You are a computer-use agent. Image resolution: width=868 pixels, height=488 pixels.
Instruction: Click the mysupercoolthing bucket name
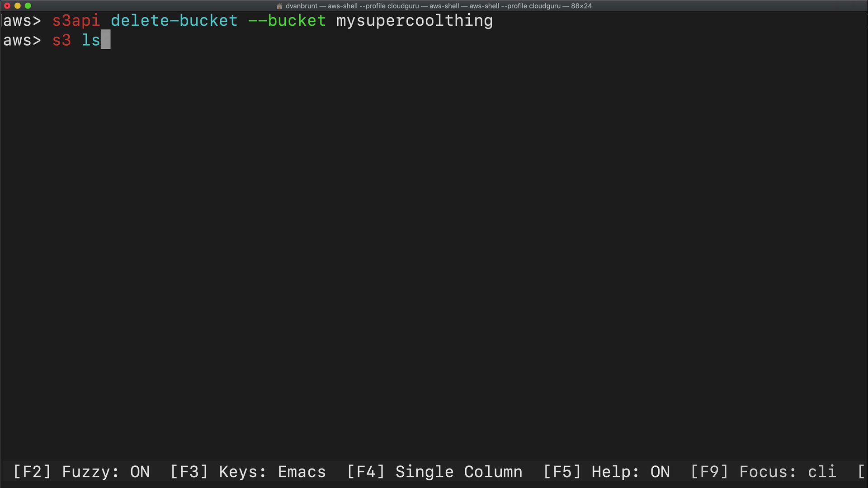click(x=415, y=21)
